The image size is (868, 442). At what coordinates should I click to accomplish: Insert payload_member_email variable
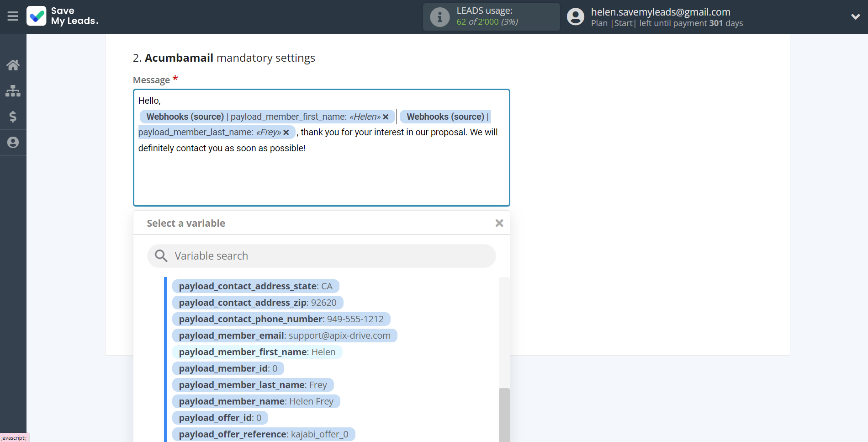(x=285, y=335)
